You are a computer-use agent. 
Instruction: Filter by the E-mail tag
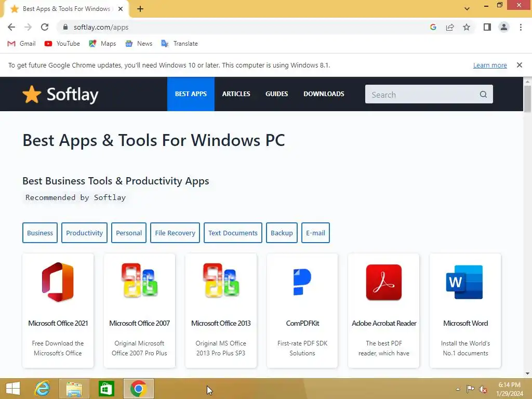(315, 233)
